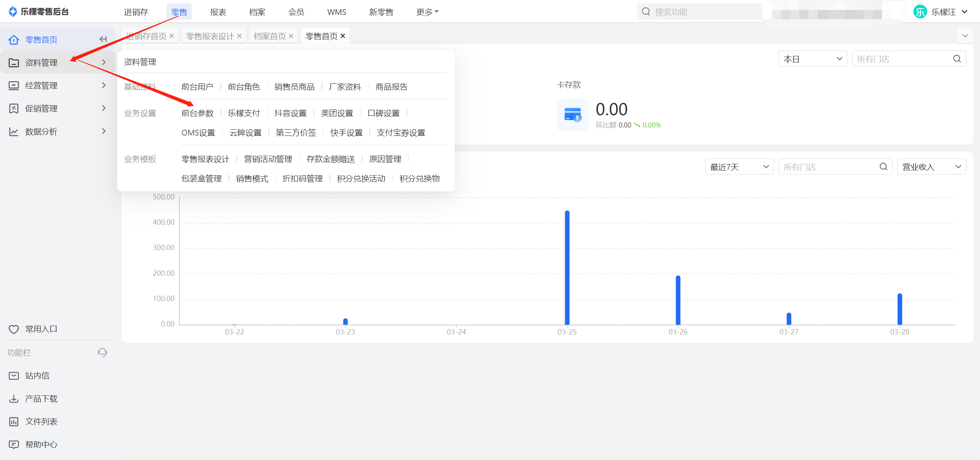Open 口碑设置 link

[x=384, y=113]
